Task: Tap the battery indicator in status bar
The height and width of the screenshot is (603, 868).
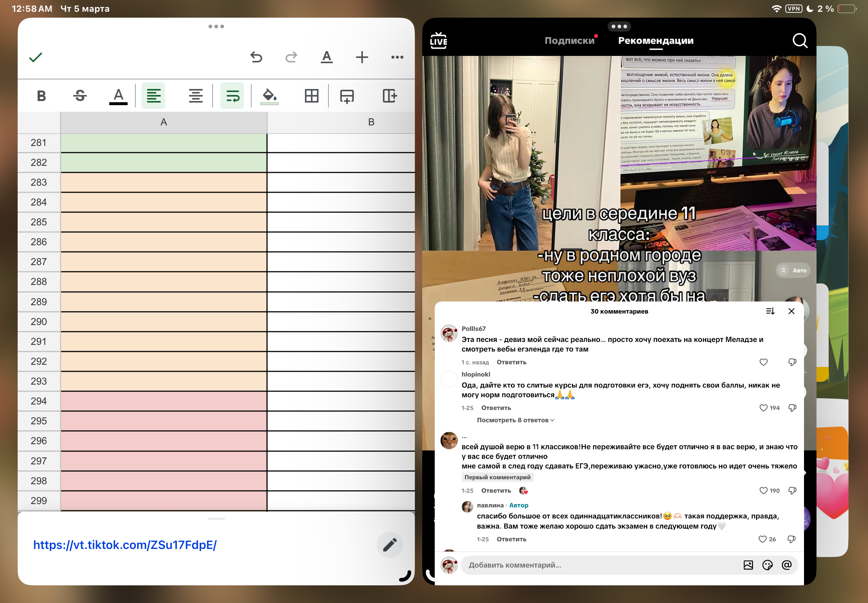Action: 847,8
